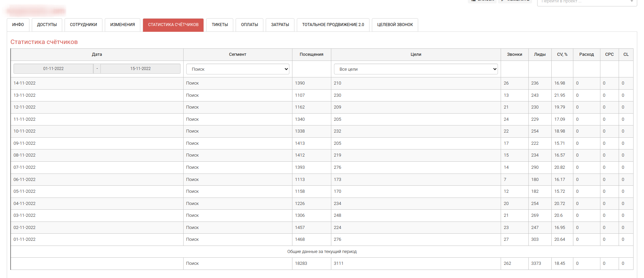Switch to the ЦЕЛЕВОЙ ЗВОНОК tab
Screen dimensions: 644x278
point(395,25)
